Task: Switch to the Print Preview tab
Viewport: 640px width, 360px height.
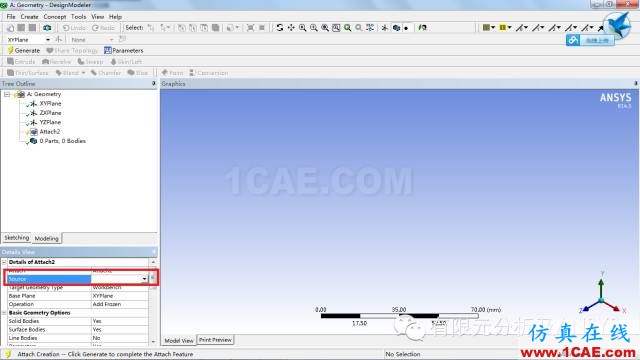Action: click(215, 340)
